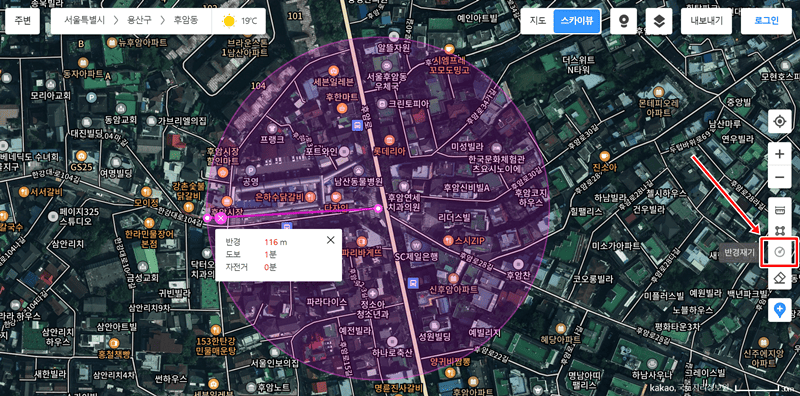Image resolution: width=800 pixels, height=396 pixels.
Task: Click the GS25 store marker
Action: 80,156
